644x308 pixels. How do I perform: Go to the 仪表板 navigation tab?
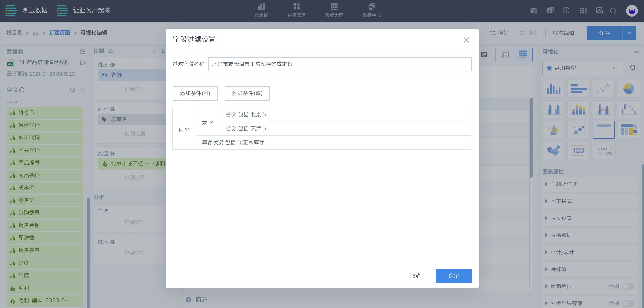pyautogui.click(x=261, y=11)
